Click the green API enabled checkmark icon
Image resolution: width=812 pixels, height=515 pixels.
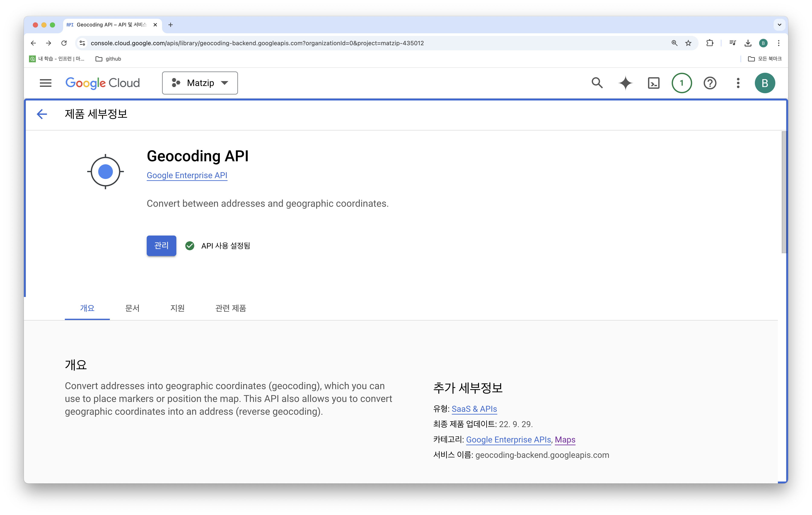[x=190, y=246]
